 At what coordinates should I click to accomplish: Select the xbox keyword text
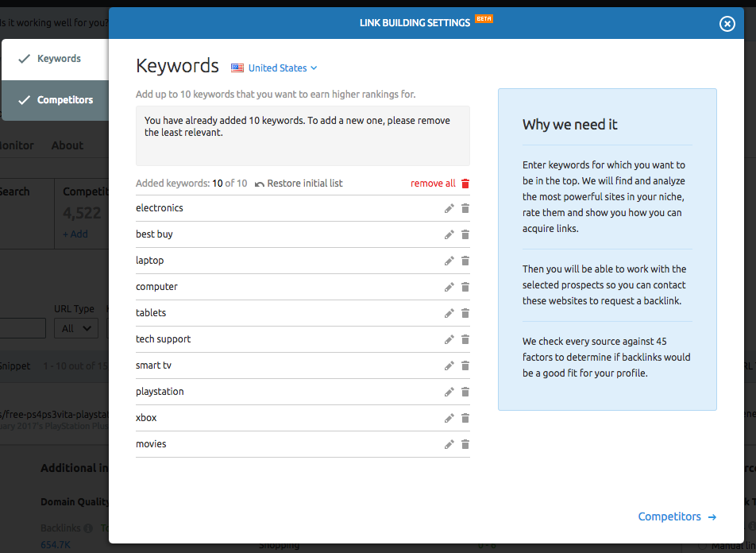(146, 418)
